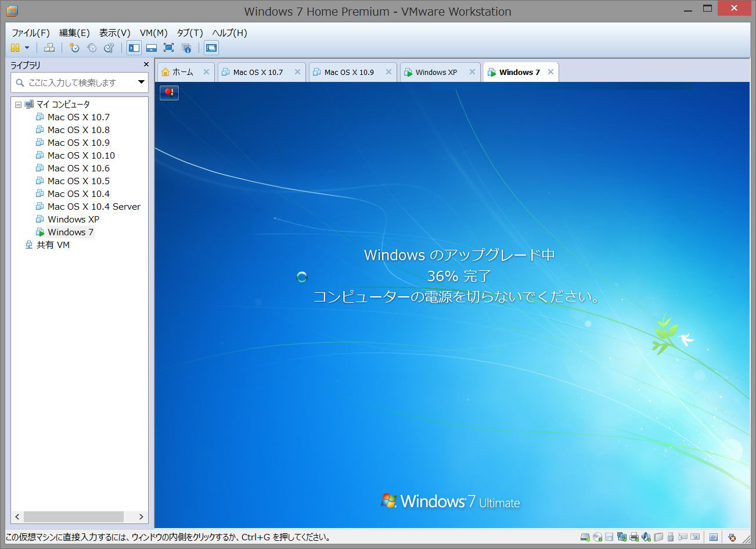Take a snapshot of this virtual machine
Image resolution: width=756 pixels, height=549 pixels.
coord(74,48)
